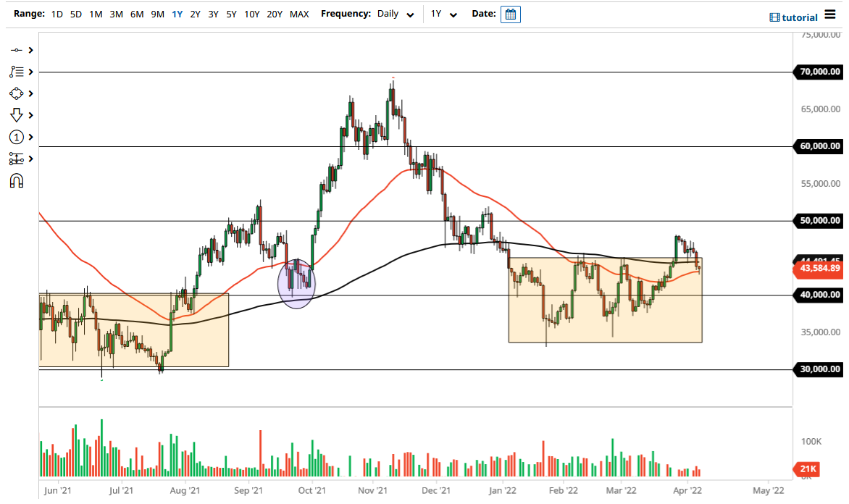
Task: Expand the horizontal line tool options
Action: click(30, 50)
